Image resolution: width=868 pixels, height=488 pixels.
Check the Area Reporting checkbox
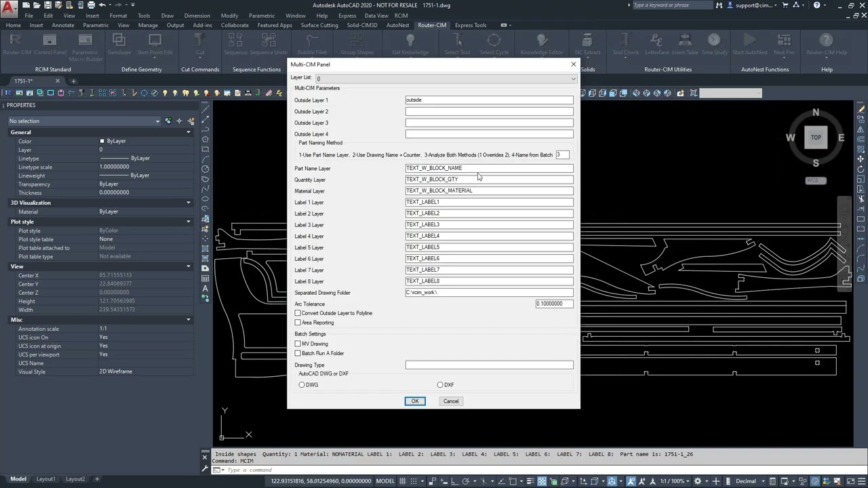pos(298,323)
